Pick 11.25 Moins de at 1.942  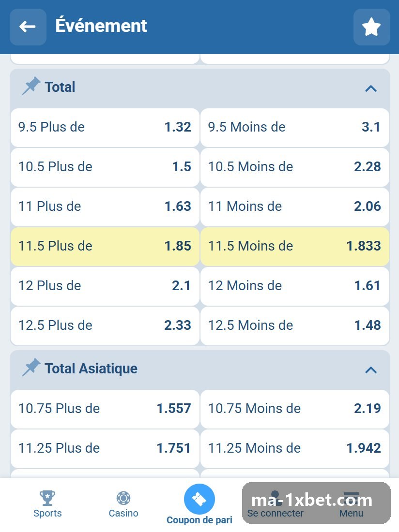[295, 448]
